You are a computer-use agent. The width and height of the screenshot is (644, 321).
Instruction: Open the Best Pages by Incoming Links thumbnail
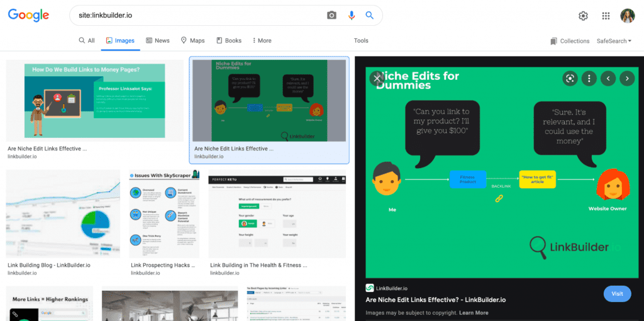pyautogui.click(x=296, y=303)
